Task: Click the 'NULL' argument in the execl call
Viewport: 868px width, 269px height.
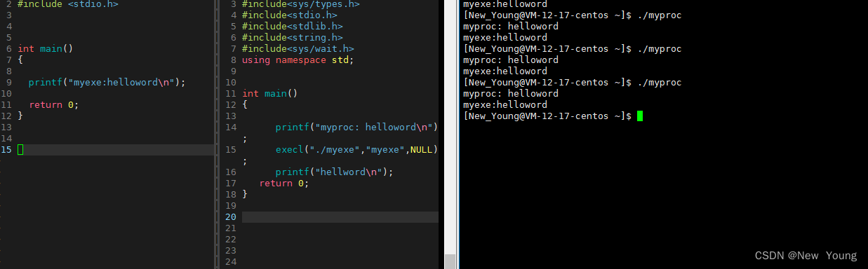Action: 422,150
